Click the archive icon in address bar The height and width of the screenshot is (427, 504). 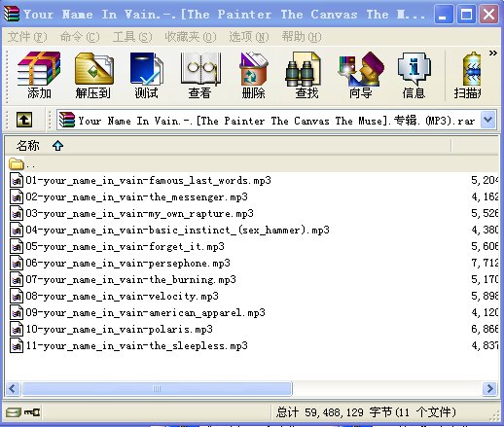coord(67,120)
